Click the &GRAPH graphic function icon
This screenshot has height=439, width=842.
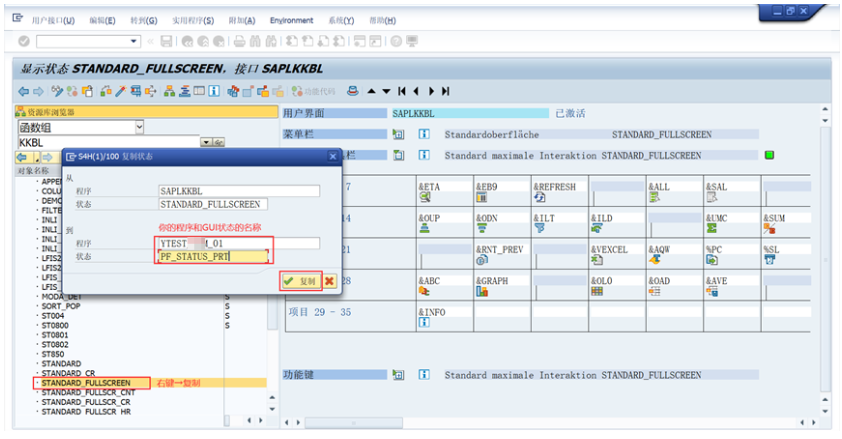point(482,291)
